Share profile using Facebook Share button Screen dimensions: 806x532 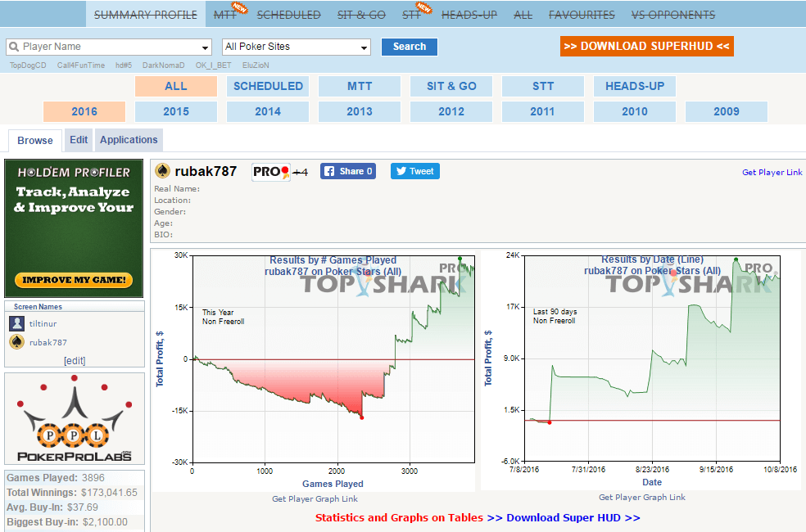[x=347, y=171]
